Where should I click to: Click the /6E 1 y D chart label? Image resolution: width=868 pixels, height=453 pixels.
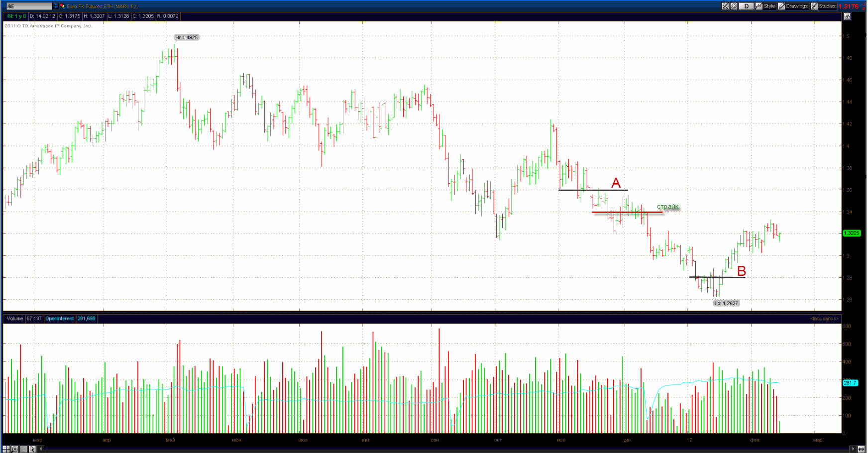point(16,16)
